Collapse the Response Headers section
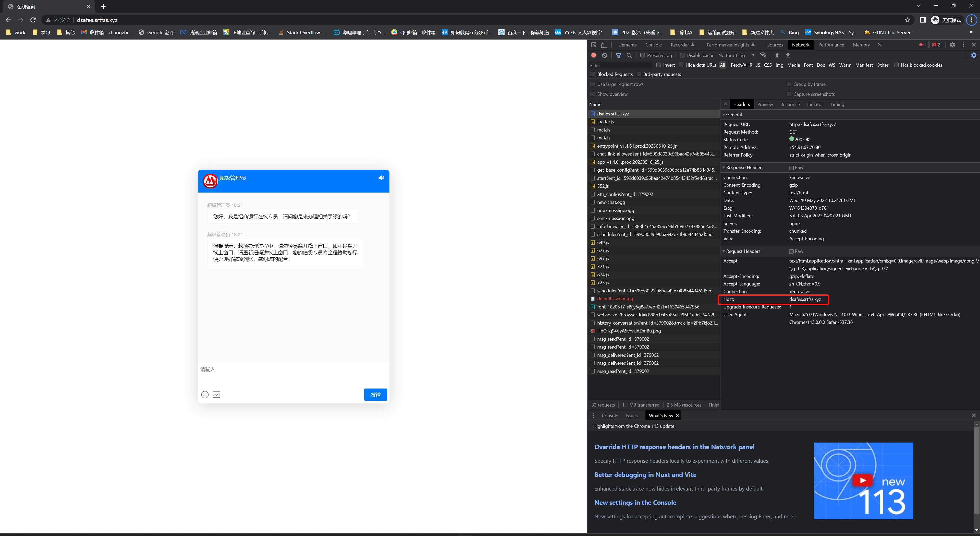Screen dimensions: 980x536 coord(744,168)
